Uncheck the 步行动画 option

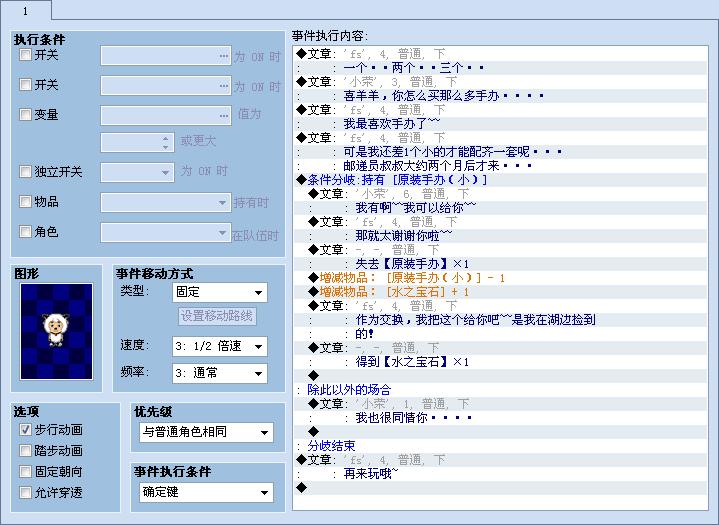pos(25,430)
